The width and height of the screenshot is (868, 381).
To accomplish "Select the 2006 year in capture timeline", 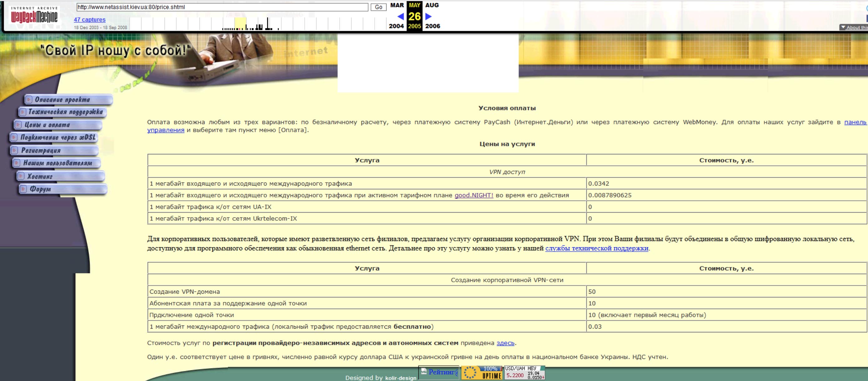I will 432,26.
